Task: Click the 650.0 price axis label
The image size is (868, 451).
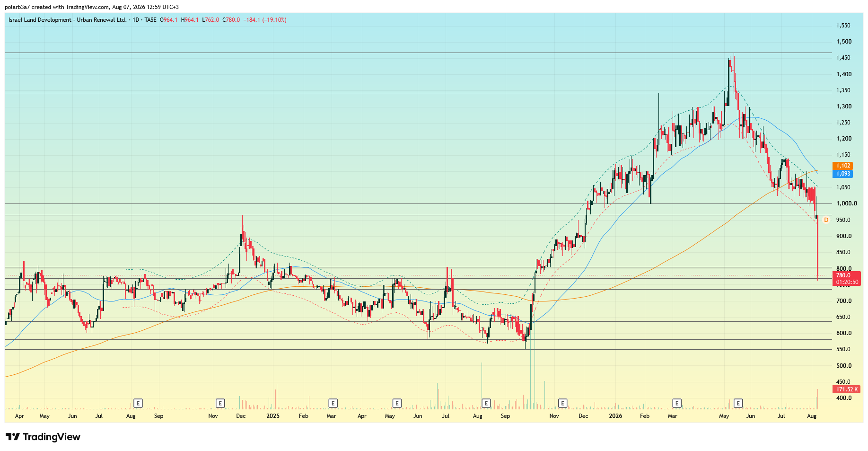Action: [x=844, y=317]
